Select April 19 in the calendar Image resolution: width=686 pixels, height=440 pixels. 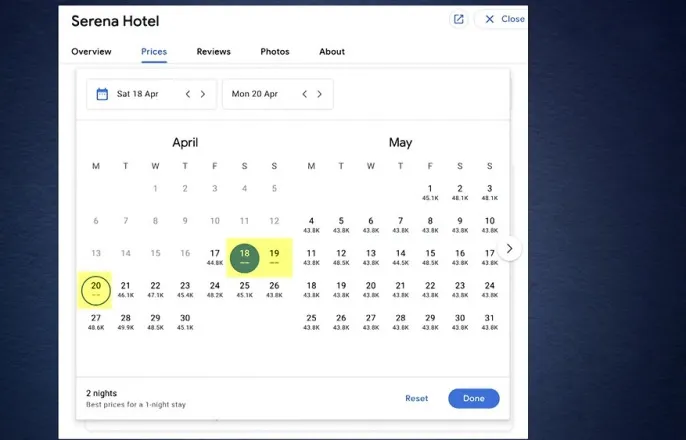(x=274, y=257)
